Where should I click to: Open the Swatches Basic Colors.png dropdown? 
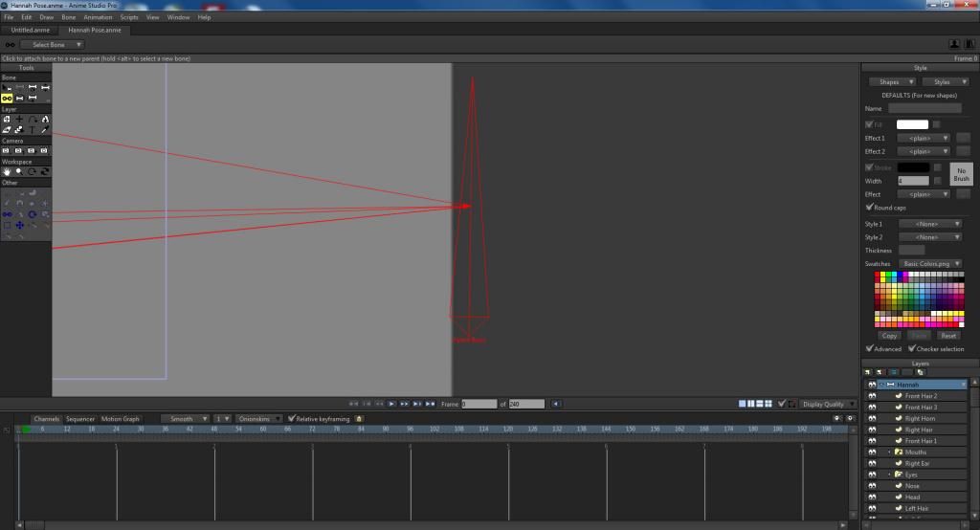coord(930,264)
